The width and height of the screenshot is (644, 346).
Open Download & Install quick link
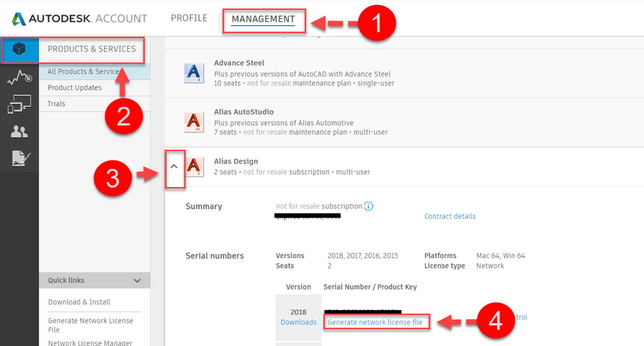(x=79, y=302)
